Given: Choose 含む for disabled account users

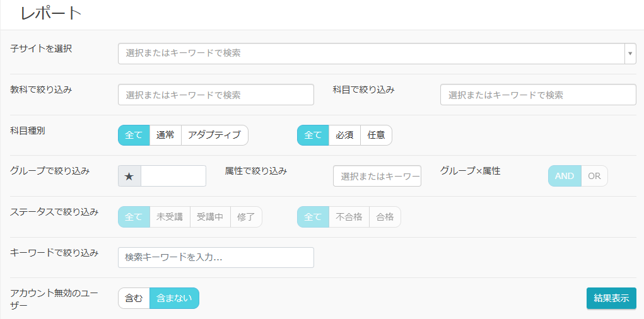Looking at the screenshot, I should pyautogui.click(x=134, y=299).
